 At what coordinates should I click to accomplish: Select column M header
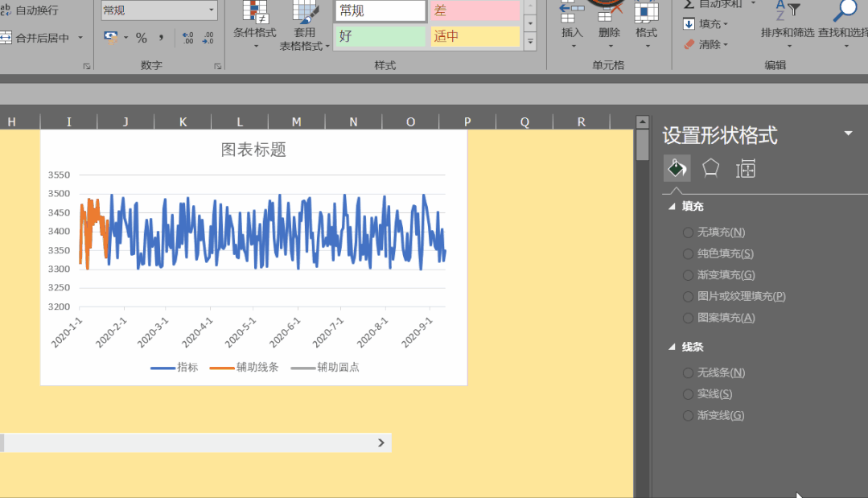pyautogui.click(x=297, y=121)
